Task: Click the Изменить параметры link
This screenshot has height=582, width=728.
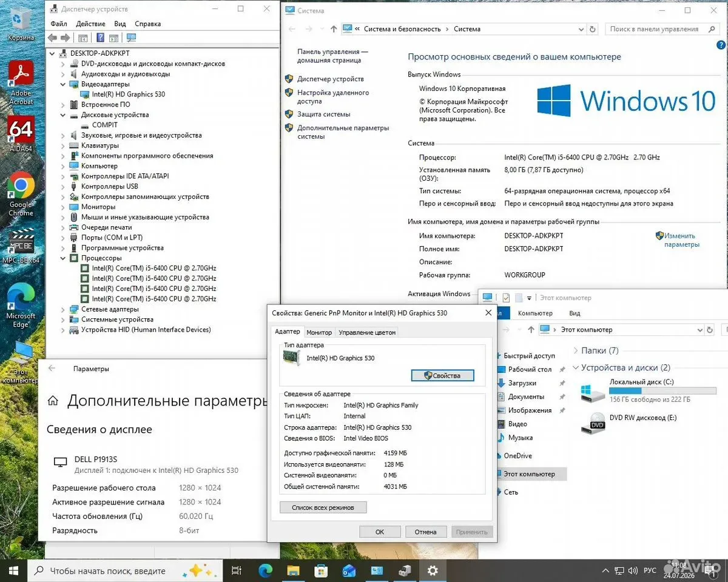Action: click(682, 240)
